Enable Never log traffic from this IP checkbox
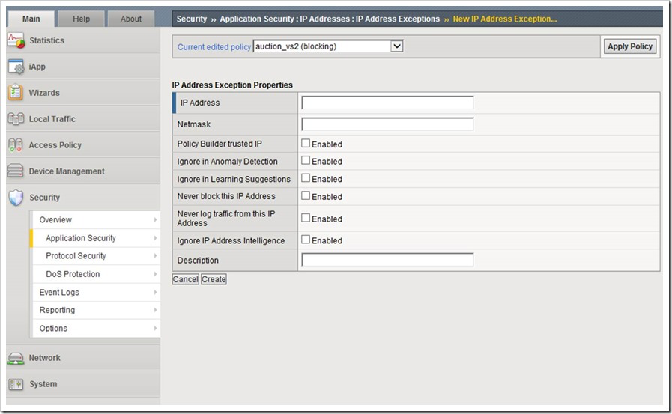The height and width of the screenshot is (414, 672). [x=306, y=218]
